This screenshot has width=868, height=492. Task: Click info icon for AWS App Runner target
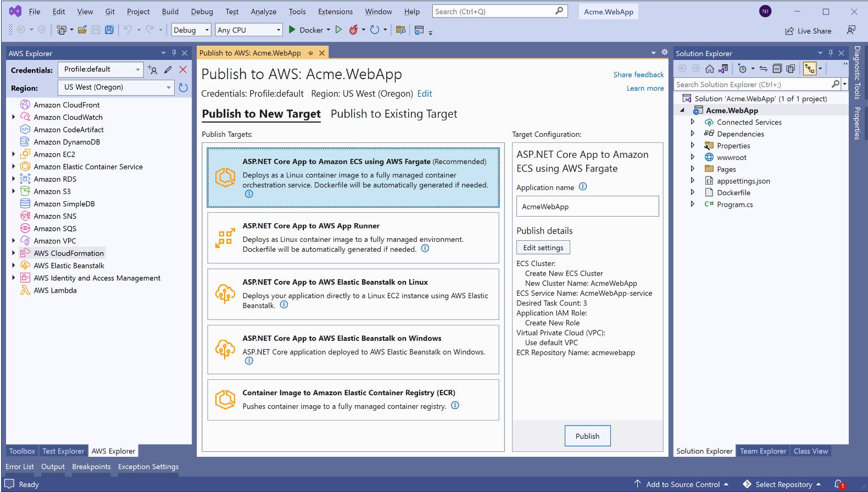click(x=425, y=248)
